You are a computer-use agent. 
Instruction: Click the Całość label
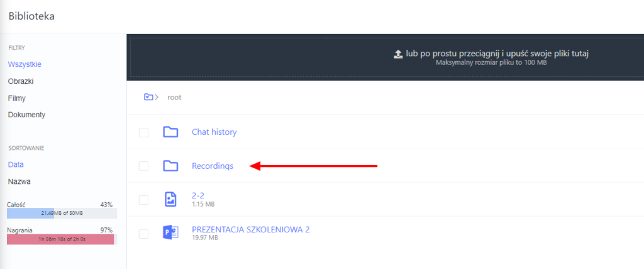(16, 204)
